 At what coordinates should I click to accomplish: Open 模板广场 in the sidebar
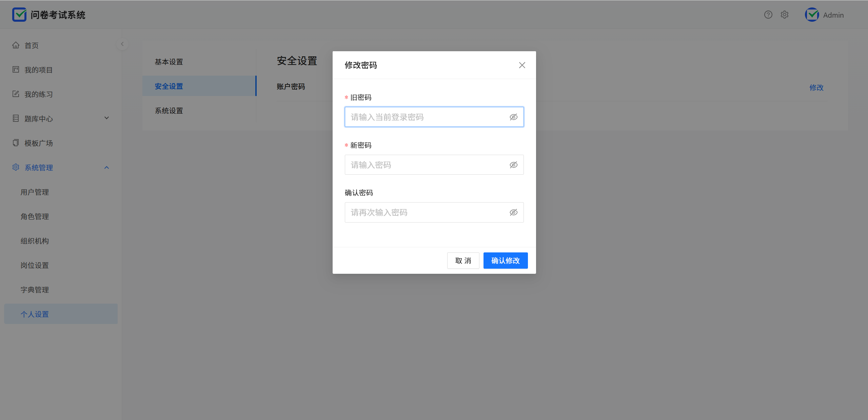[x=61, y=143]
